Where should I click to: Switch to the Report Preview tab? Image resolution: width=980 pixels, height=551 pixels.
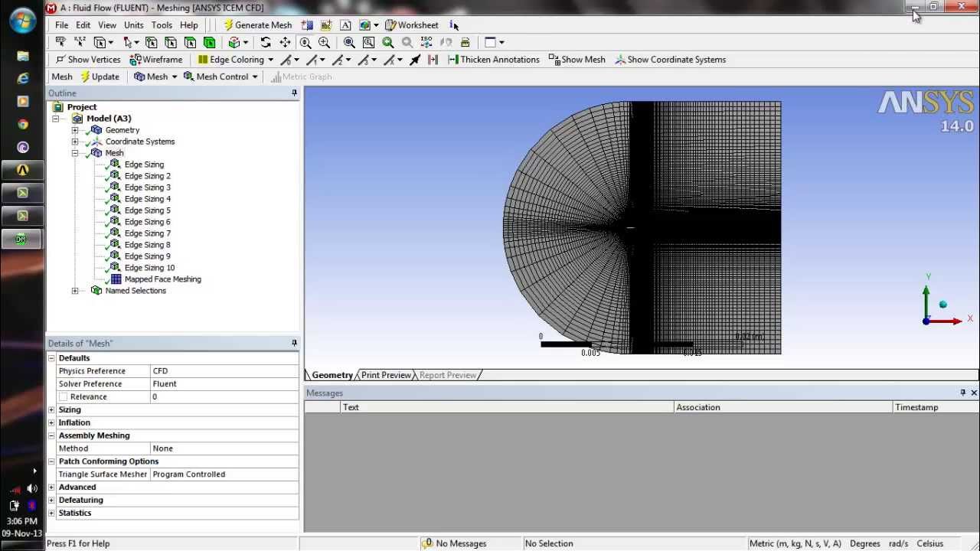[x=448, y=375]
